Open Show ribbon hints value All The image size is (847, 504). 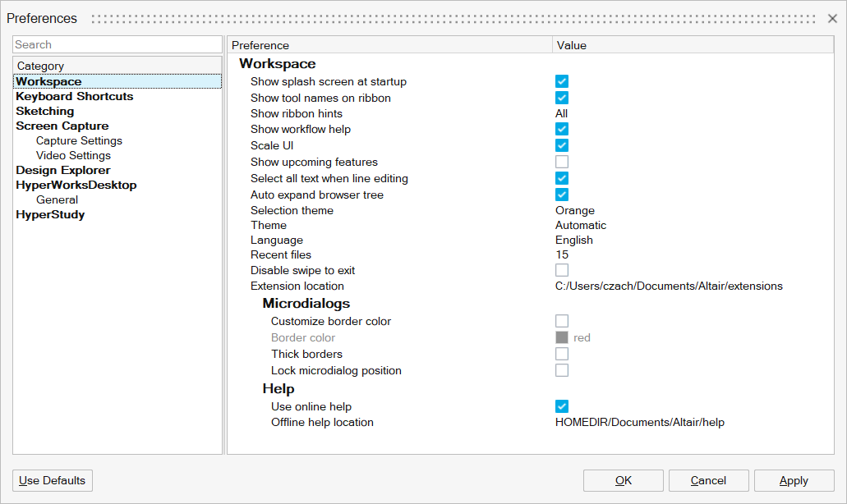(561, 113)
